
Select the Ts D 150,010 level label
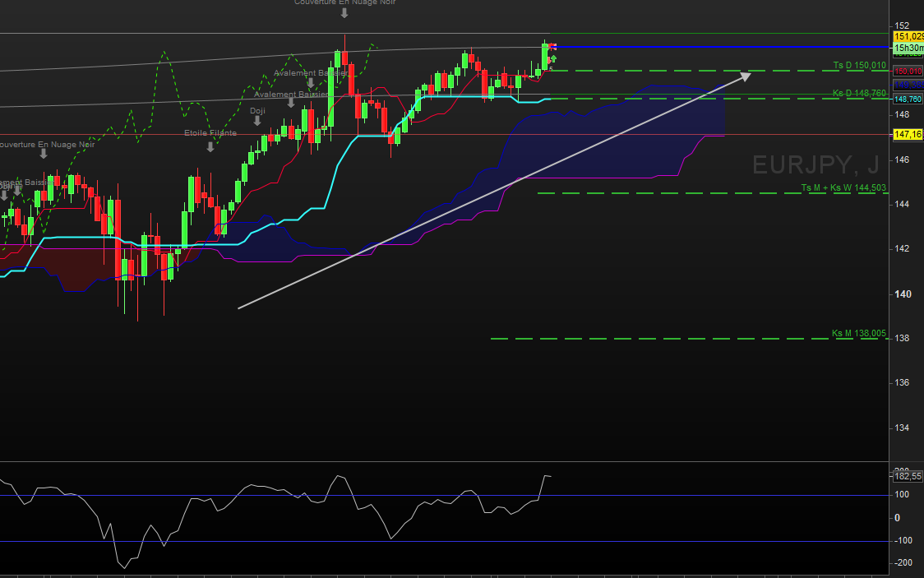coord(859,65)
